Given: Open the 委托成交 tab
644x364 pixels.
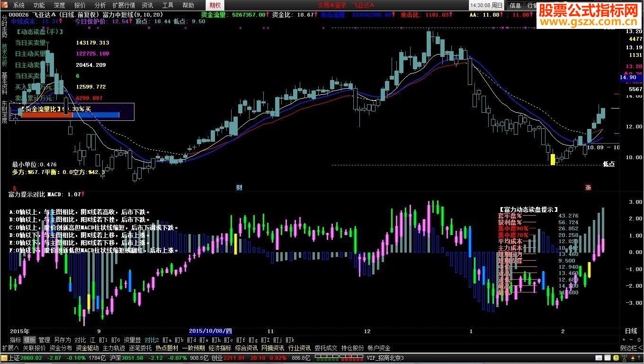Looking at the screenshot, I should point(326,348).
